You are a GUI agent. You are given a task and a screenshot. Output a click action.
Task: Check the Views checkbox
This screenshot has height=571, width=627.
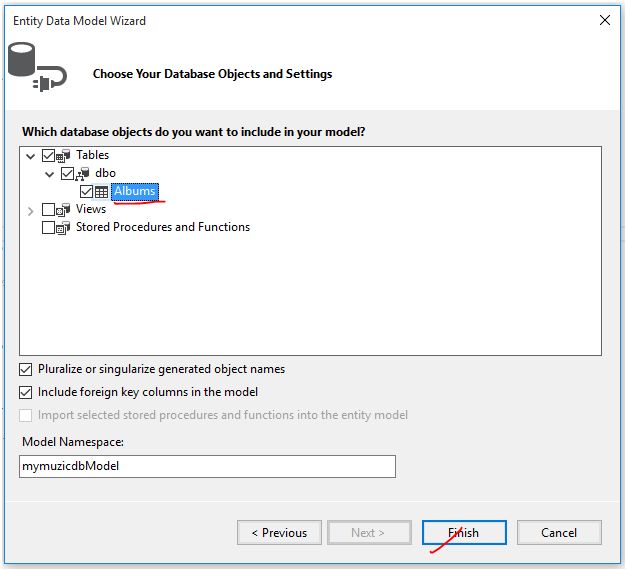click(48, 210)
